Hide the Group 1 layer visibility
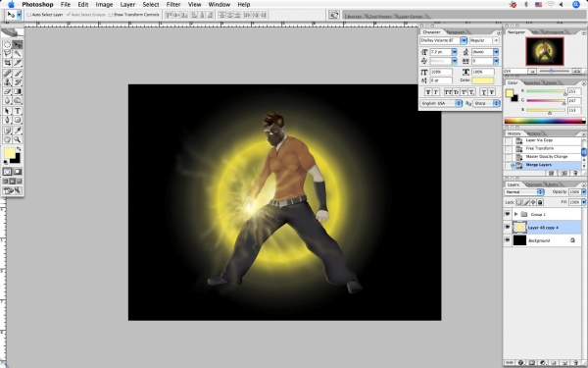 pos(508,214)
